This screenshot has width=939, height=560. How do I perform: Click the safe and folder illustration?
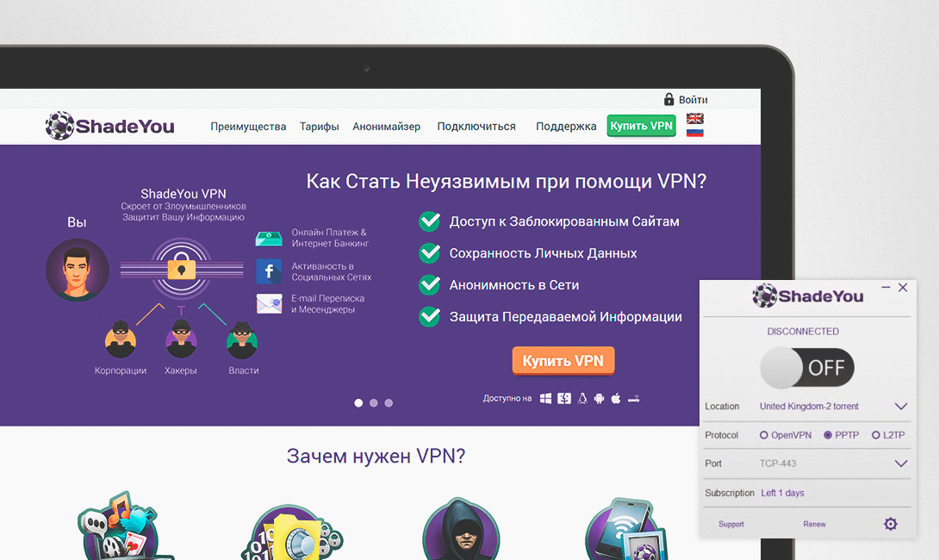tap(292, 533)
